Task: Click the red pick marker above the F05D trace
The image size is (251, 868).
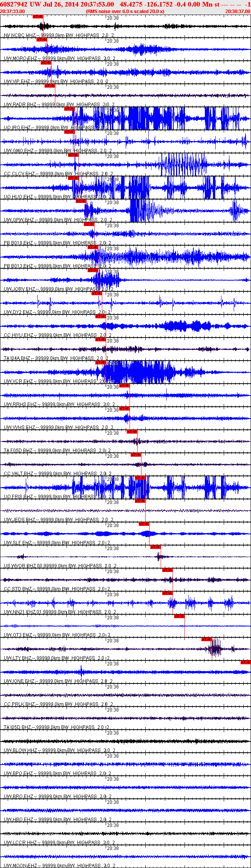Action: [x=132, y=432]
